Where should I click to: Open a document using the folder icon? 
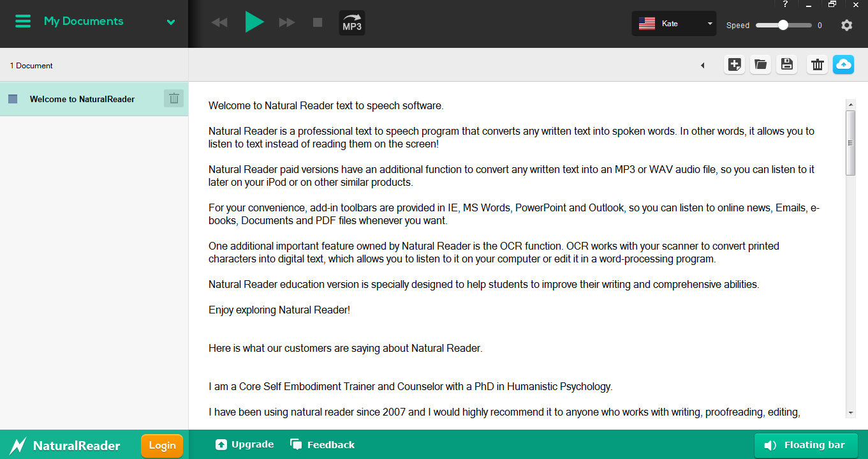click(760, 64)
